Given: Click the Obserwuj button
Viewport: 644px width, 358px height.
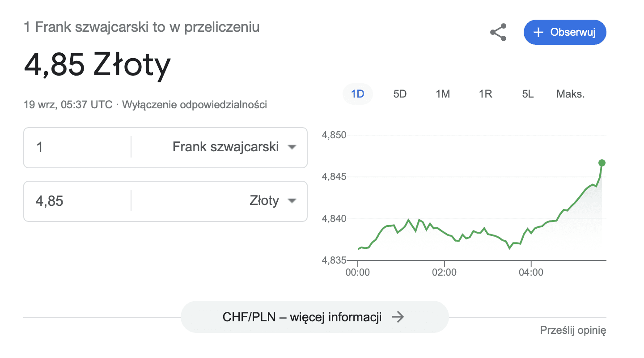Looking at the screenshot, I should 565,32.
